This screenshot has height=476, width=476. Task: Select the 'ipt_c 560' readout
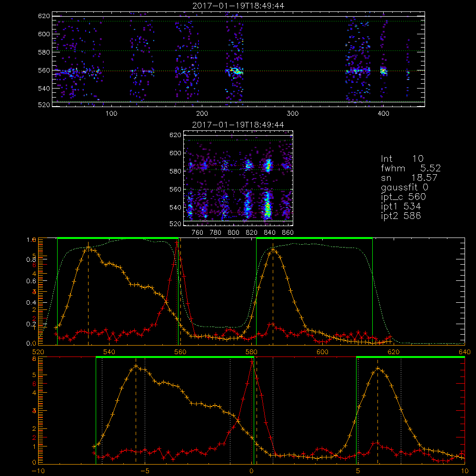(x=404, y=197)
